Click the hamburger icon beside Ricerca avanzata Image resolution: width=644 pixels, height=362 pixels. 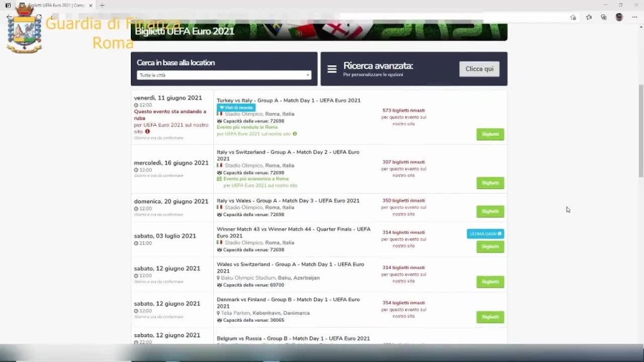[331, 69]
